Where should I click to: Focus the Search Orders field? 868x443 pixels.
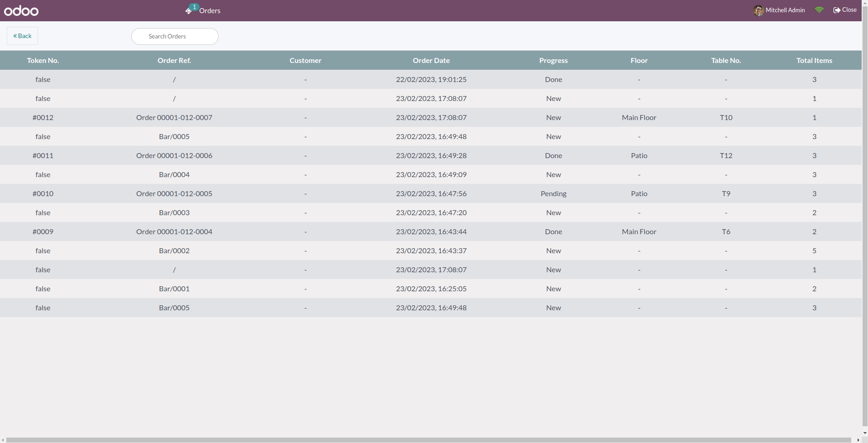tap(175, 36)
